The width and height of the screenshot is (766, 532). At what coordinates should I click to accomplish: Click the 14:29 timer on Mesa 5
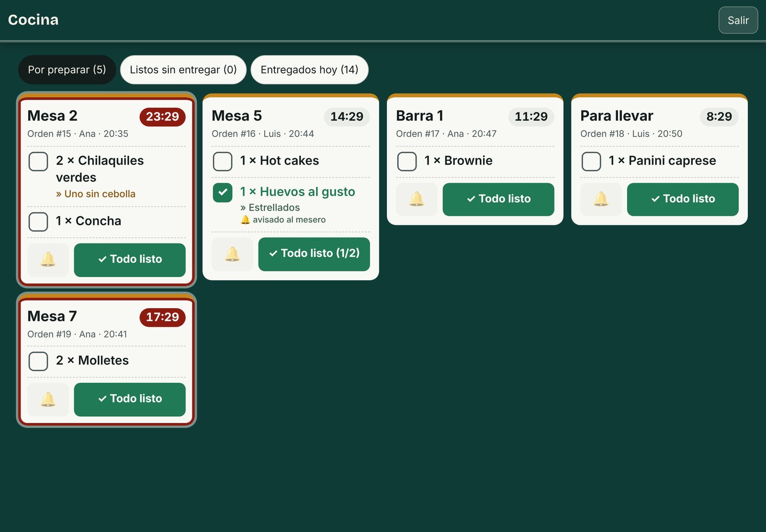pos(347,117)
